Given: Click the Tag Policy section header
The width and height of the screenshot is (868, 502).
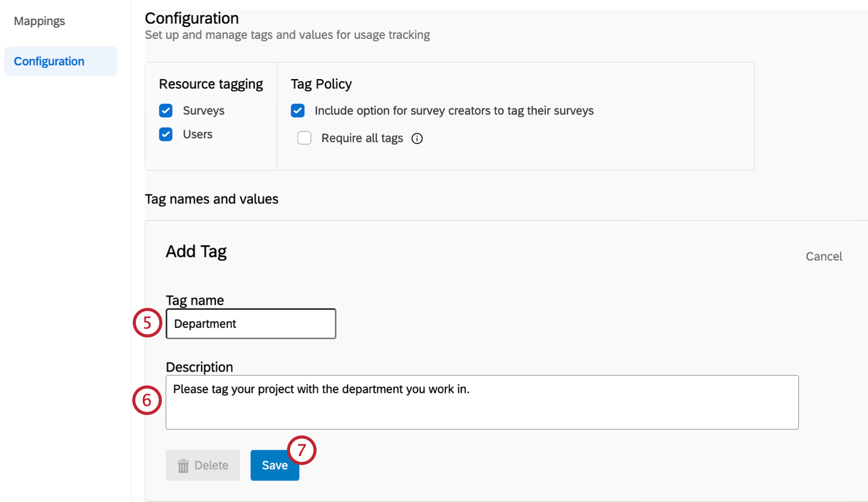Looking at the screenshot, I should (x=321, y=83).
